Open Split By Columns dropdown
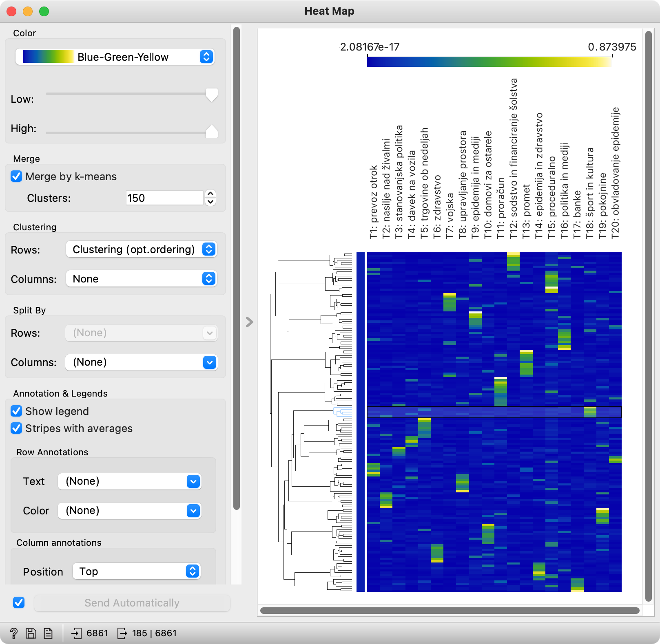The width and height of the screenshot is (660, 644). [x=141, y=362]
